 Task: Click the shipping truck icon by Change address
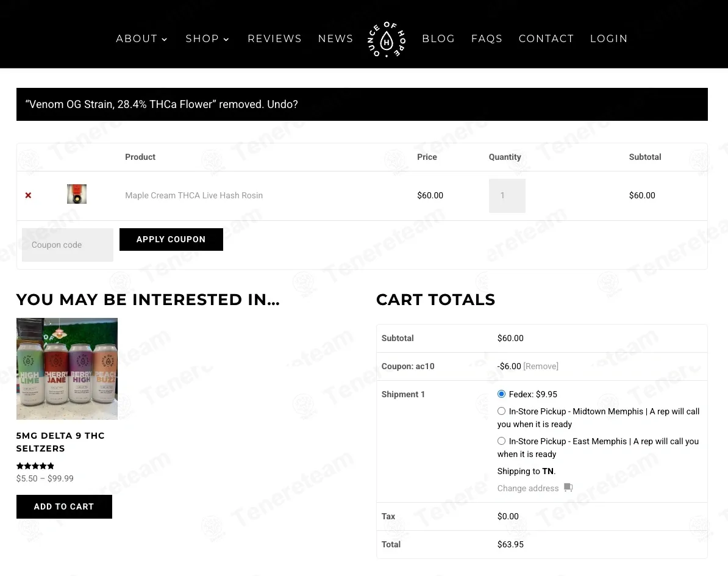point(568,488)
